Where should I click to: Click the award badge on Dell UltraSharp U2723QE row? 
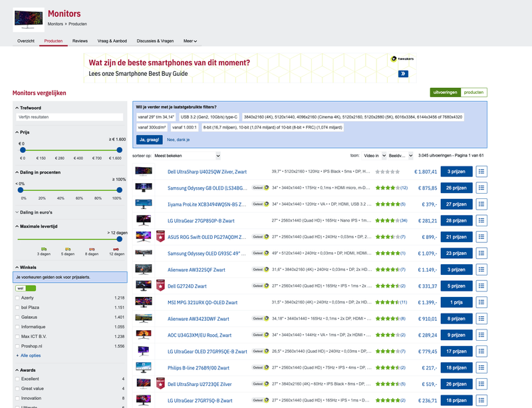(x=160, y=383)
